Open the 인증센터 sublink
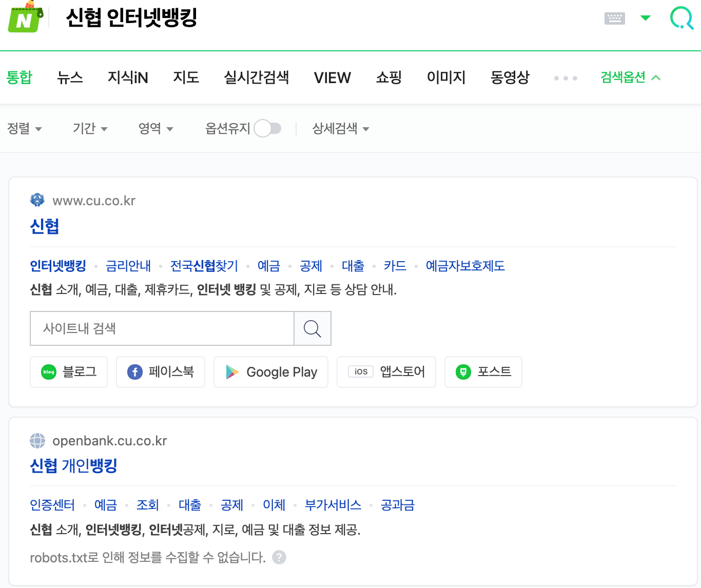 [52, 505]
